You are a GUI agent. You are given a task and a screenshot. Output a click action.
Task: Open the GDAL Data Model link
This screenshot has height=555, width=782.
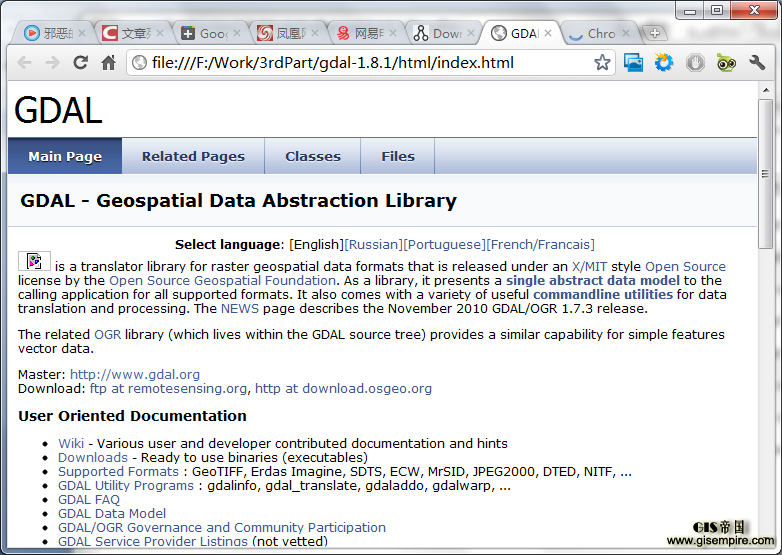click(112, 514)
